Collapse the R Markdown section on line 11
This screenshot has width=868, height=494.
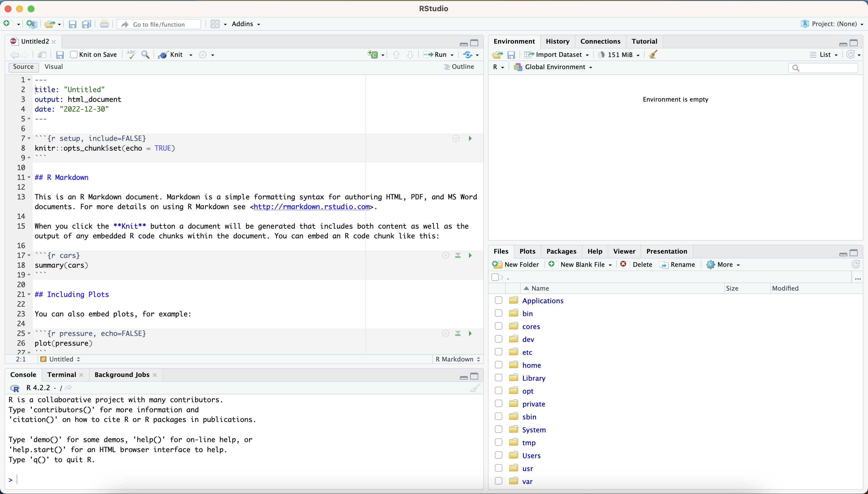click(x=29, y=178)
